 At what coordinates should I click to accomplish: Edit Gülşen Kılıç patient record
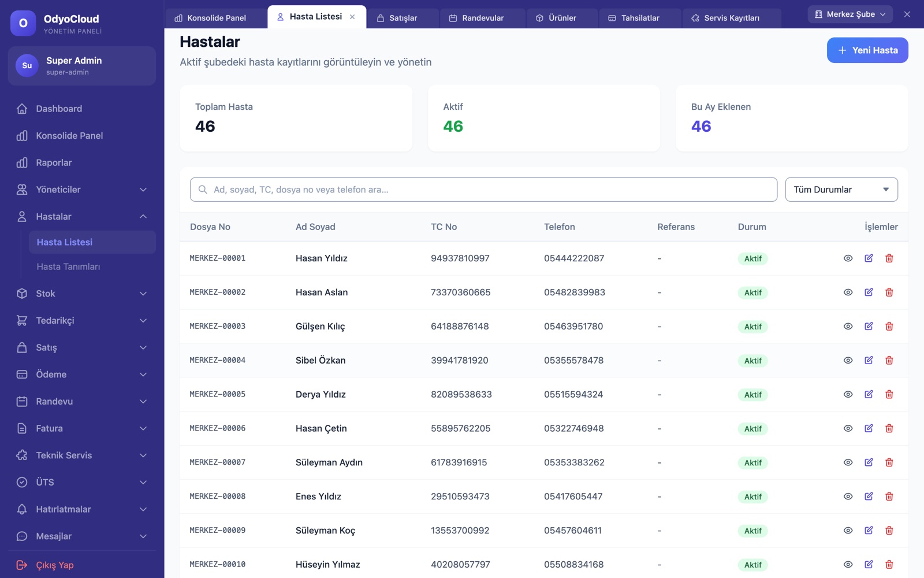(x=869, y=327)
